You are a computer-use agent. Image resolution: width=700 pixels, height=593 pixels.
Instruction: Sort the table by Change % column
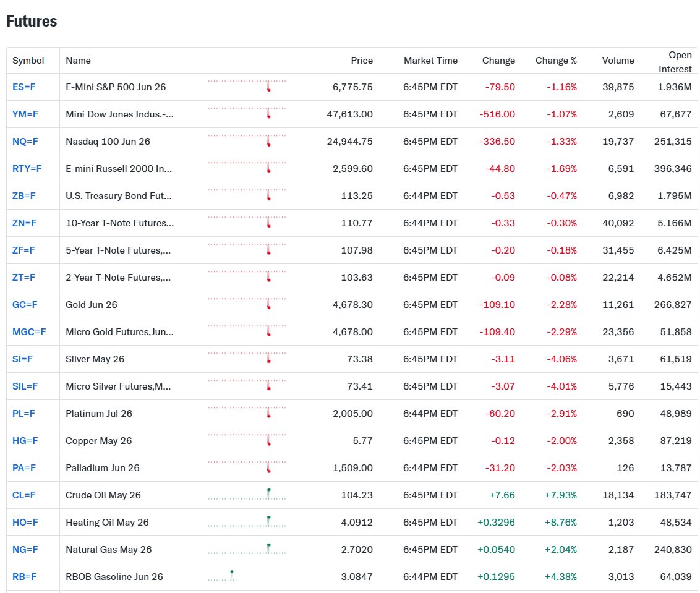tap(556, 61)
